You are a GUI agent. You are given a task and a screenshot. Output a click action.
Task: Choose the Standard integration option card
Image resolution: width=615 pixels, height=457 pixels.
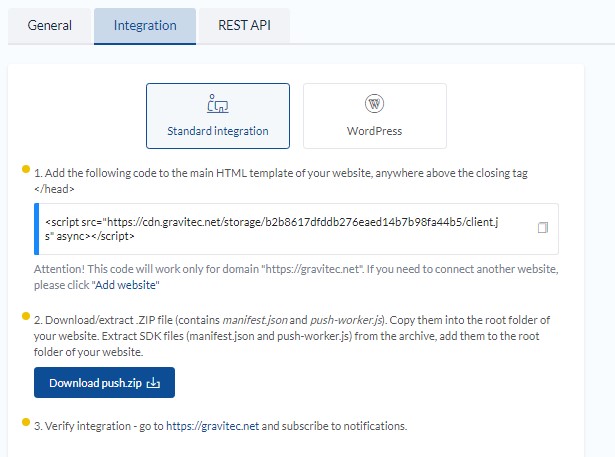tap(218, 116)
